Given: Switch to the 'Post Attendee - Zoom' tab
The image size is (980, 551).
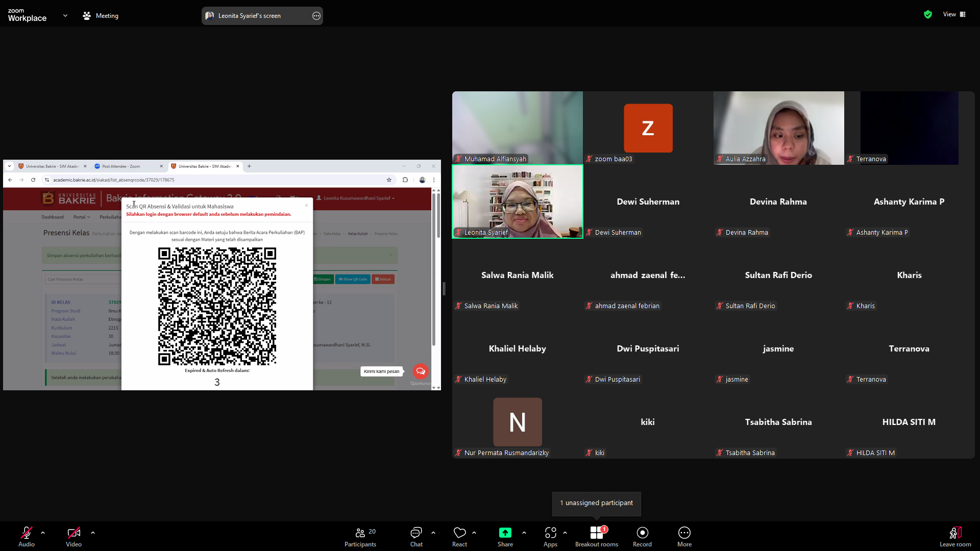Looking at the screenshot, I should tap(129, 166).
